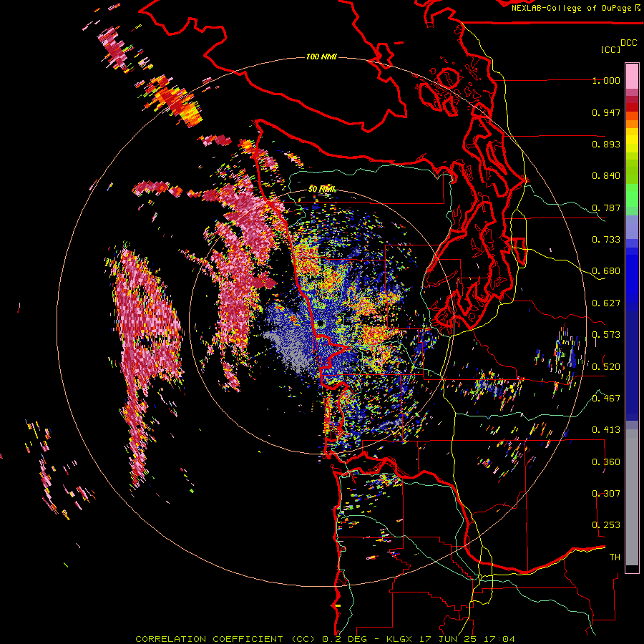644x644 pixels.
Task: Click the 50 NMI range ring label
Action: (x=321, y=189)
